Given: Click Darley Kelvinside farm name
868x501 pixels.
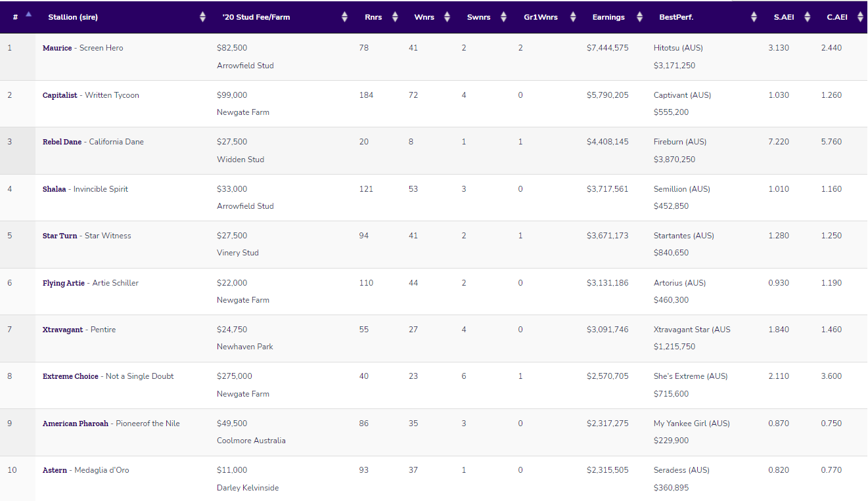Looking at the screenshot, I should 248,488.
